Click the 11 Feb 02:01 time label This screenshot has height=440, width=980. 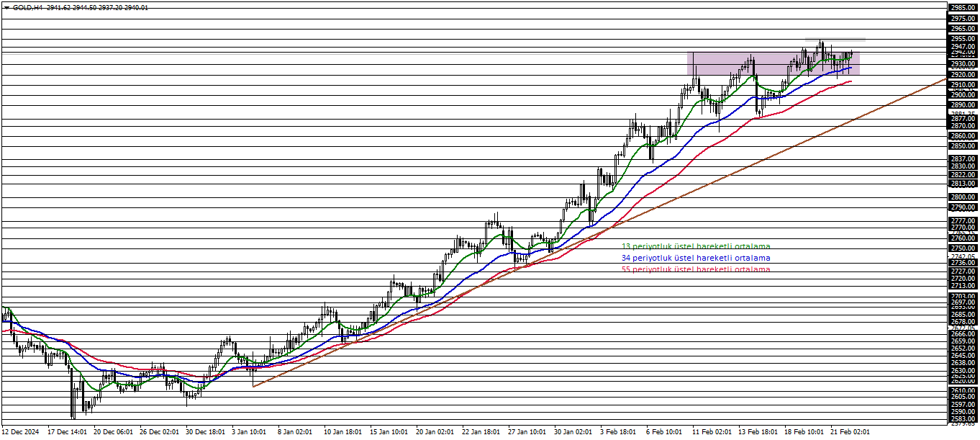[712, 432]
